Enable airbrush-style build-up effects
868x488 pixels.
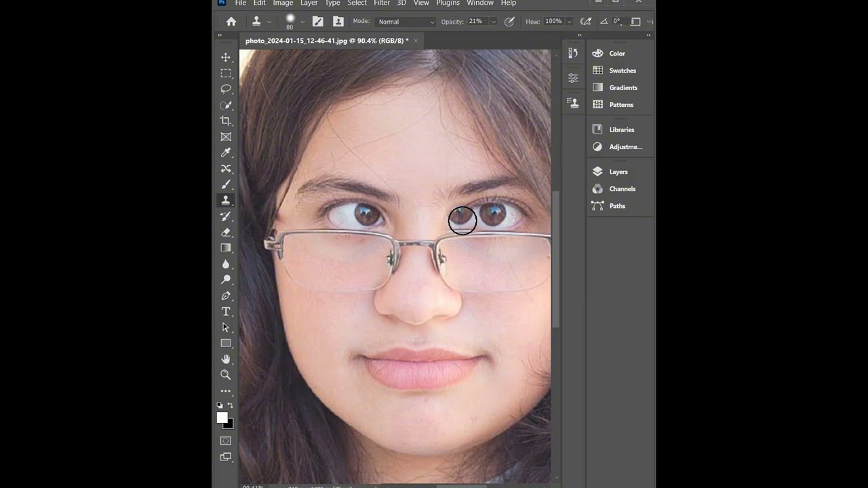(x=586, y=22)
